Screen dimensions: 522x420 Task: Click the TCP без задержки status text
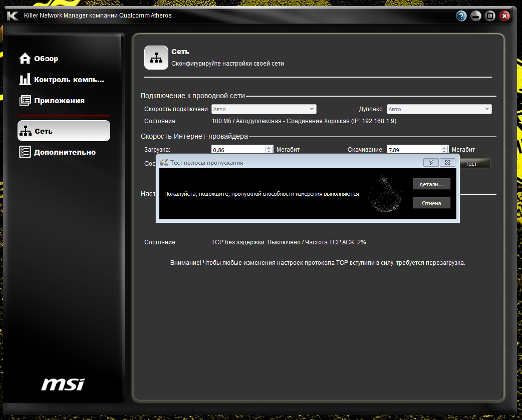289,242
